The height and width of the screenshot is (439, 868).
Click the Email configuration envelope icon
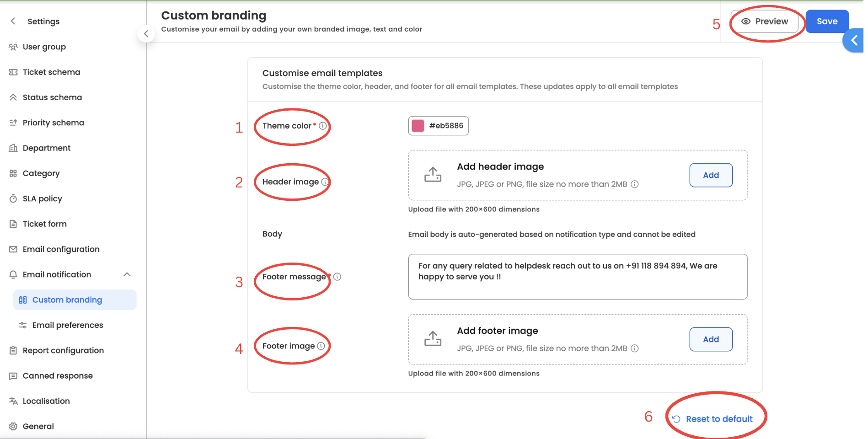13,249
